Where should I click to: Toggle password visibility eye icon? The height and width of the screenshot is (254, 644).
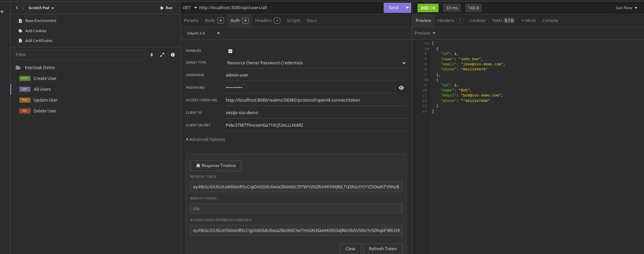pyautogui.click(x=401, y=88)
